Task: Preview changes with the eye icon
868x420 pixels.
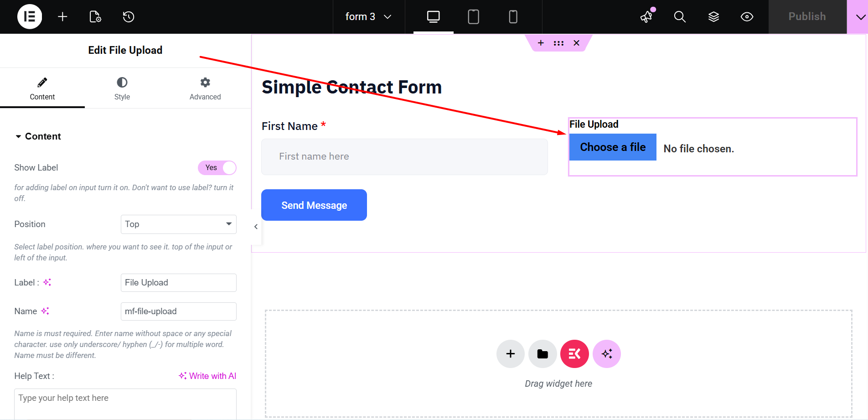Action: (x=747, y=16)
